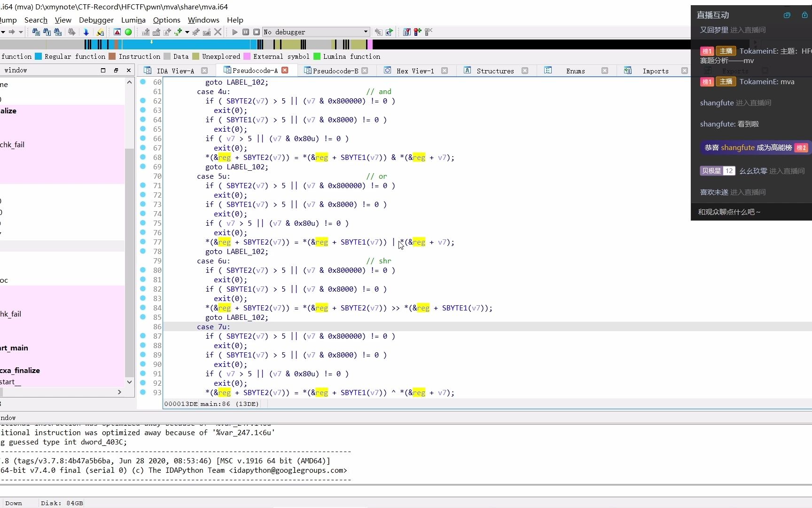The width and height of the screenshot is (812, 508).
Task: Click the Structures tab 'A' icon
Action: pos(468,71)
